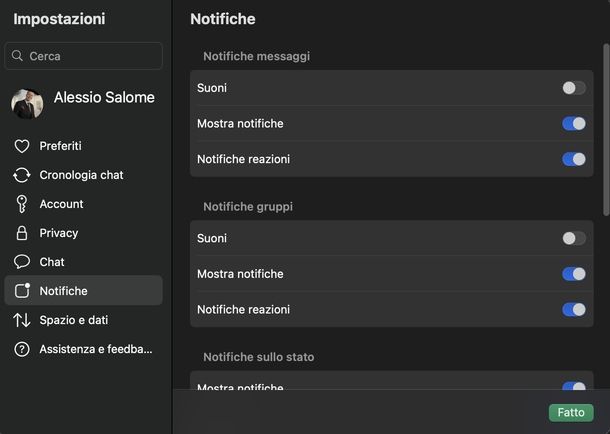Open Assistenza e feedback section
This screenshot has width=610, height=434.
point(83,349)
